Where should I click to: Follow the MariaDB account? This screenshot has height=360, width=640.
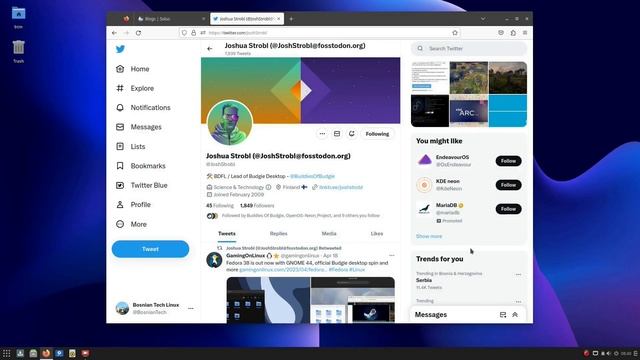click(508, 209)
